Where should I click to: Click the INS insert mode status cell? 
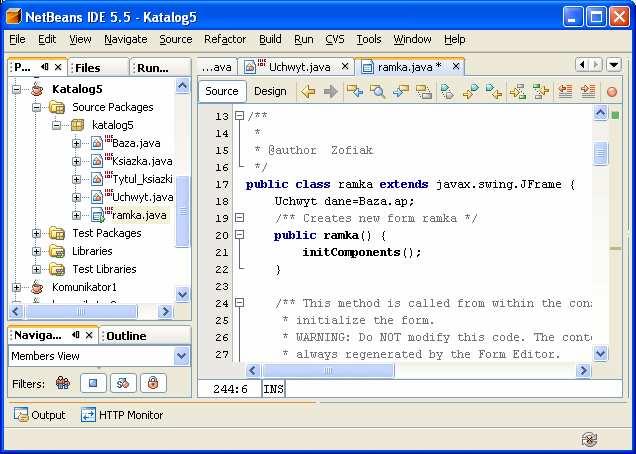(273, 389)
